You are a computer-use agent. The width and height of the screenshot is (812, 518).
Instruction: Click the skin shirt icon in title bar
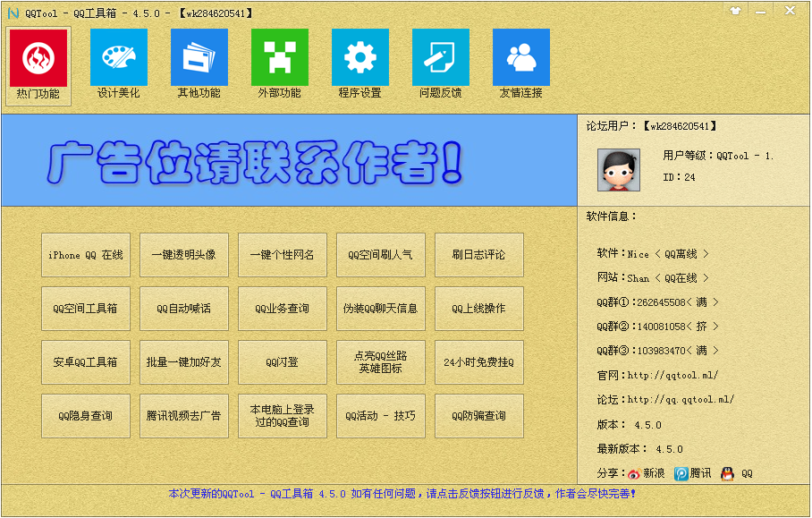tap(735, 11)
